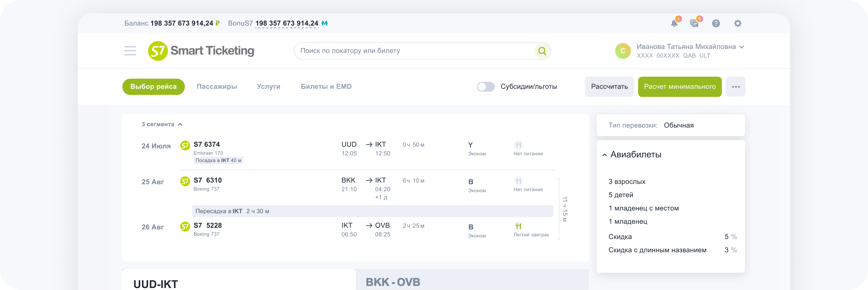Image resolution: width=868 pixels, height=290 pixels.
Task: Click the Расчет минимального button
Action: (680, 87)
